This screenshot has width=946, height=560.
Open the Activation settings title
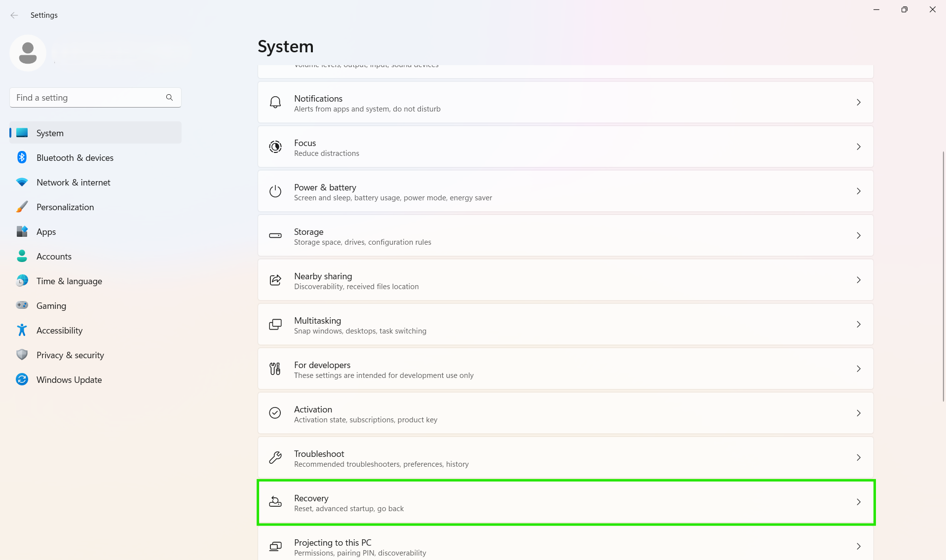(313, 409)
